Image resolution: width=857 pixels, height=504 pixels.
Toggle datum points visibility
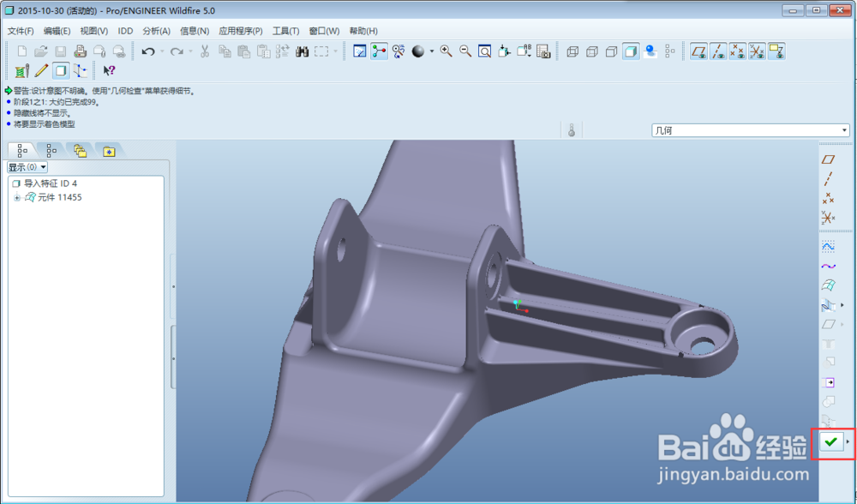tap(737, 51)
